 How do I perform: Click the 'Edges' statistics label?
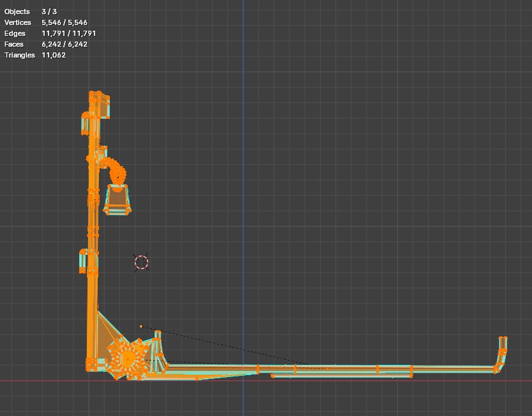tap(15, 33)
